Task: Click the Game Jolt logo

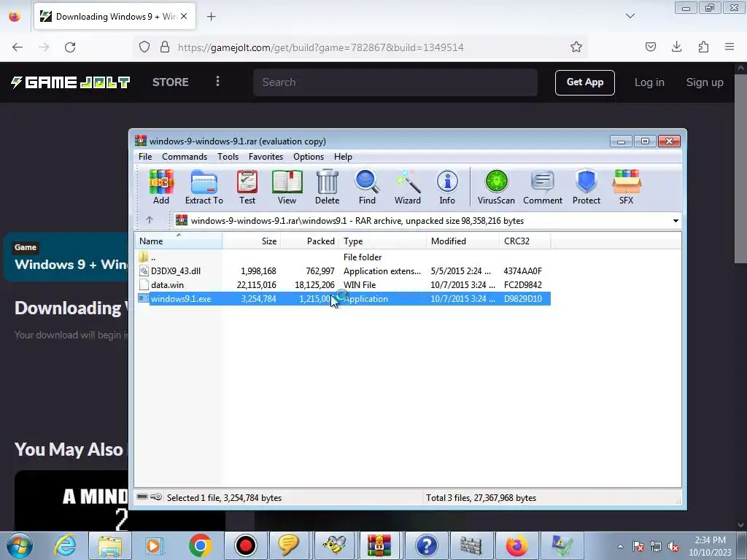Action: pos(71,82)
